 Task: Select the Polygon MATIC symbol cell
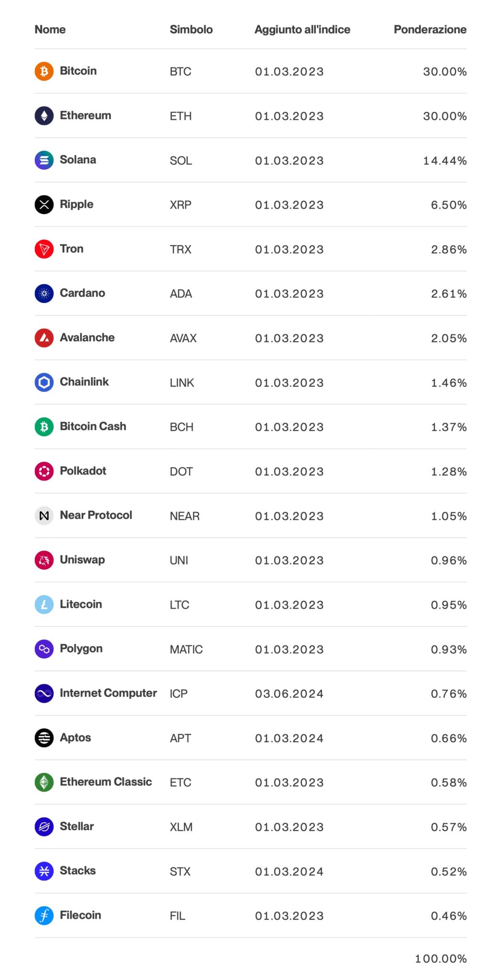186,649
